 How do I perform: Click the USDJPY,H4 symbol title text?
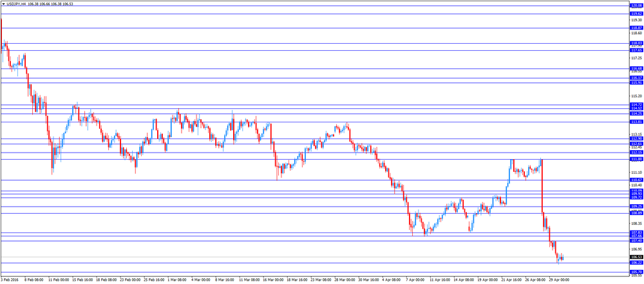coord(16,3)
